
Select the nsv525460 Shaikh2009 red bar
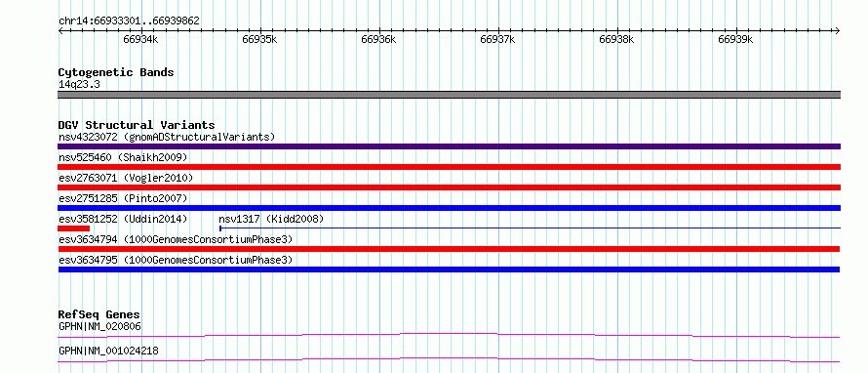(449, 167)
